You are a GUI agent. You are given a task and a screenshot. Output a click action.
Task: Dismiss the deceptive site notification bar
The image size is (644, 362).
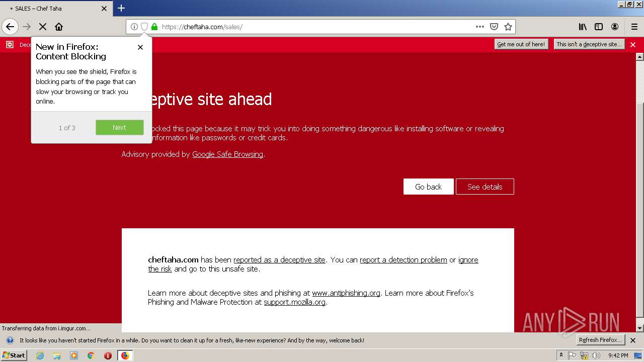click(x=633, y=45)
